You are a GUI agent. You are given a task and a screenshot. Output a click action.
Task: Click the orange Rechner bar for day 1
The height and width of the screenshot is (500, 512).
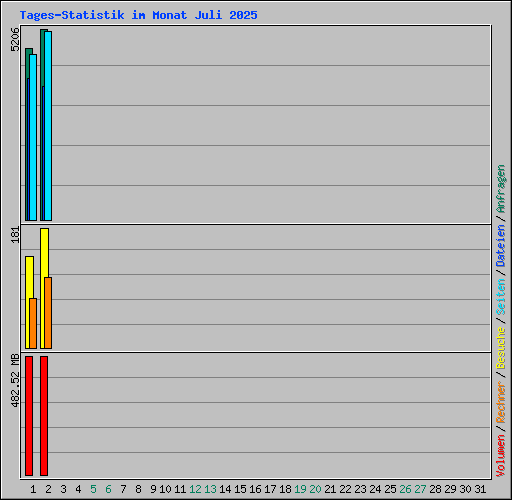pyautogui.click(x=33, y=323)
